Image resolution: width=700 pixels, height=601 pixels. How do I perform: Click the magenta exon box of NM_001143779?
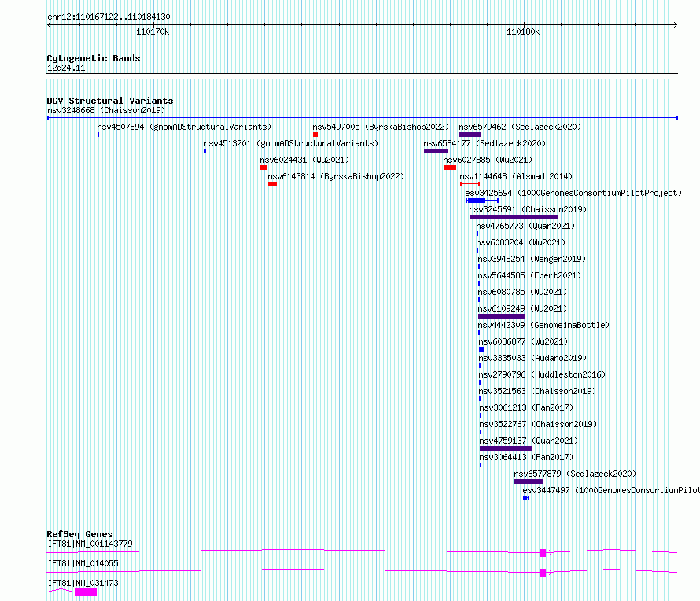[543, 553]
